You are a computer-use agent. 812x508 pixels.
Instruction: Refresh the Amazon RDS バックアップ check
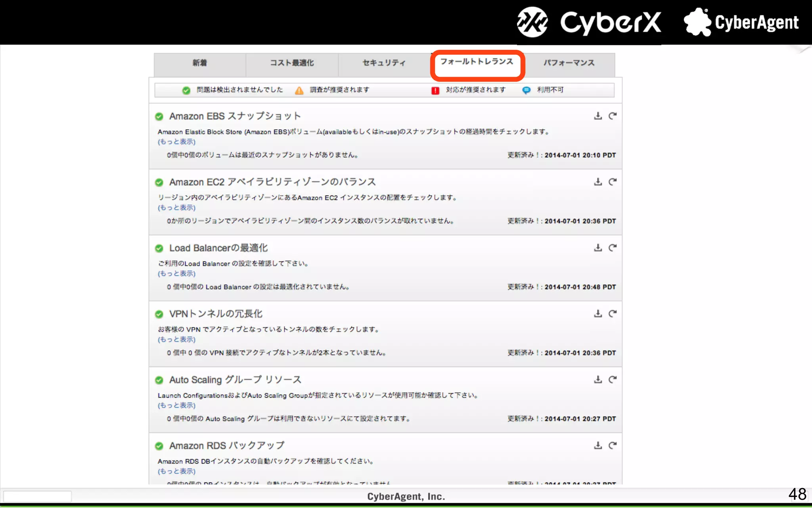pyautogui.click(x=613, y=445)
